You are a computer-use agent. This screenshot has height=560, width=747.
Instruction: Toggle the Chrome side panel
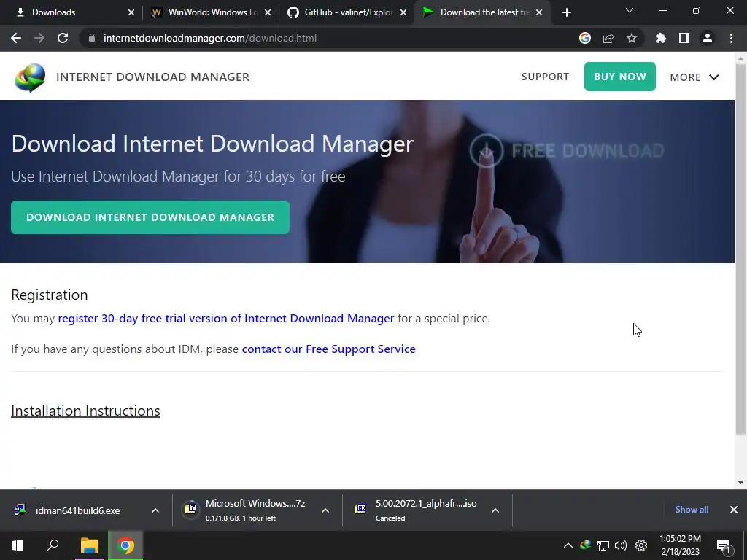tap(684, 38)
